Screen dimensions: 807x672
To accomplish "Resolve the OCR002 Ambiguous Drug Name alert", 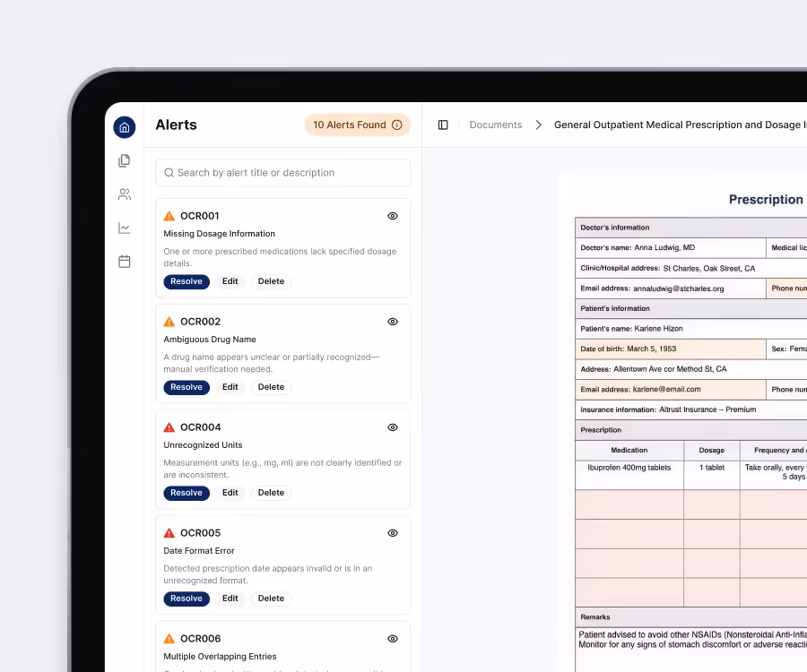I will click(187, 387).
